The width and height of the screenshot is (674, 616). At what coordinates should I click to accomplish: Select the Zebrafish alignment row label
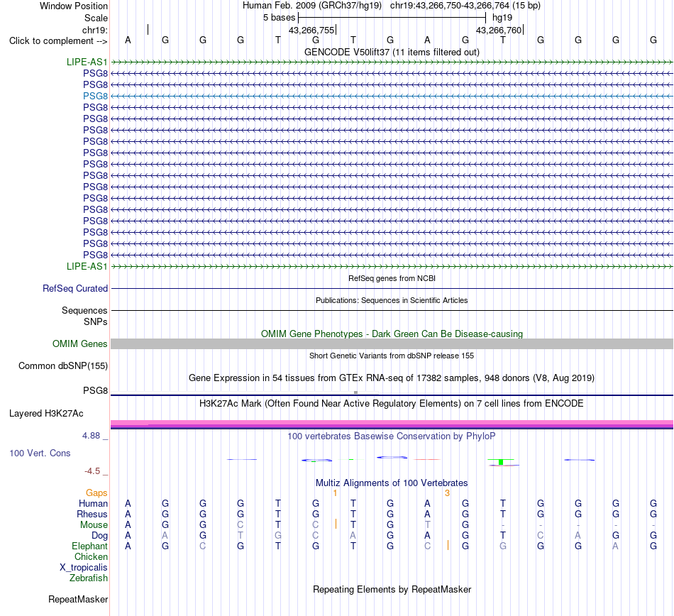pyautogui.click(x=89, y=578)
